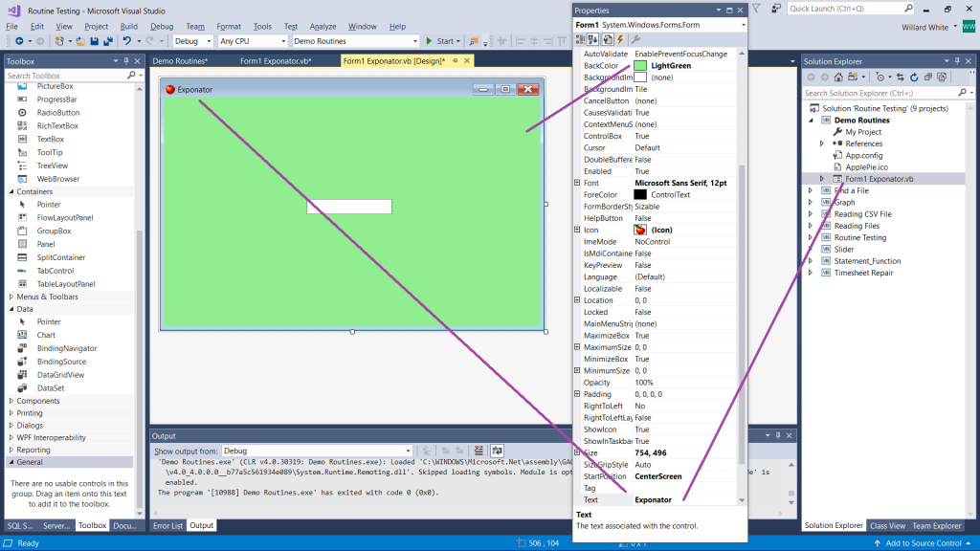Pin the Toolbox panel with auto-hide pushpin
The width and height of the screenshot is (980, 551).
tap(128, 61)
